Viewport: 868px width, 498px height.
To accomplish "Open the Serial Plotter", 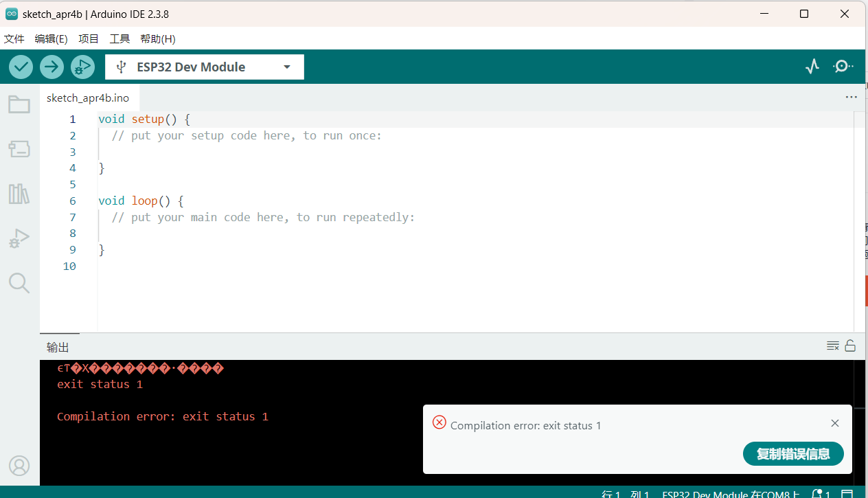I will coord(812,67).
